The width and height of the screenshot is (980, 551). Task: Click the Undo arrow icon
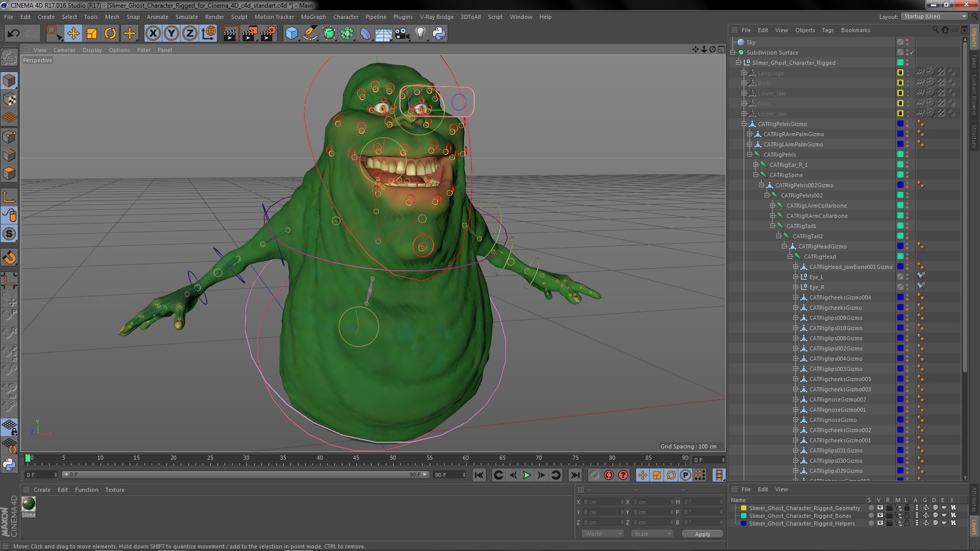pos(13,34)
